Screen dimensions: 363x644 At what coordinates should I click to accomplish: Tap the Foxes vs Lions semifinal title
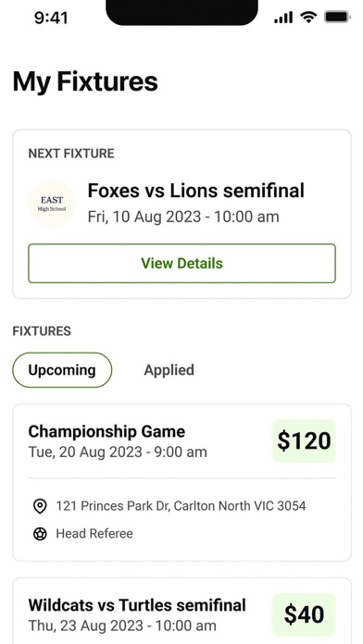(x=196, y=191)
